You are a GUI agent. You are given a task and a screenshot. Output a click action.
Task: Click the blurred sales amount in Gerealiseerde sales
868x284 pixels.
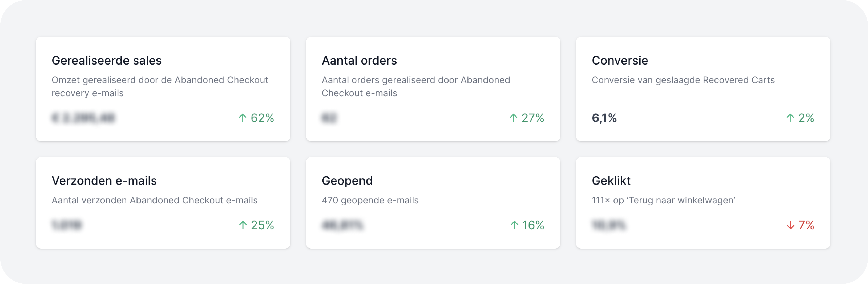[83, 118]
